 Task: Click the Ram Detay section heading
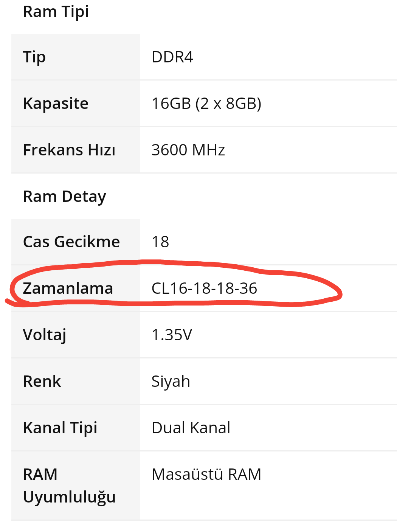tap(65, 197)
